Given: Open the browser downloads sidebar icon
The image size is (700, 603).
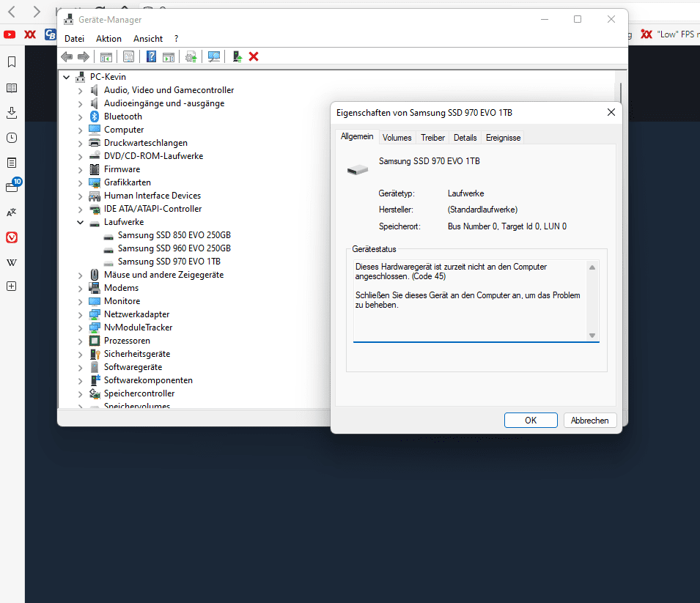Looking at the screenshot, I should 12,113.
